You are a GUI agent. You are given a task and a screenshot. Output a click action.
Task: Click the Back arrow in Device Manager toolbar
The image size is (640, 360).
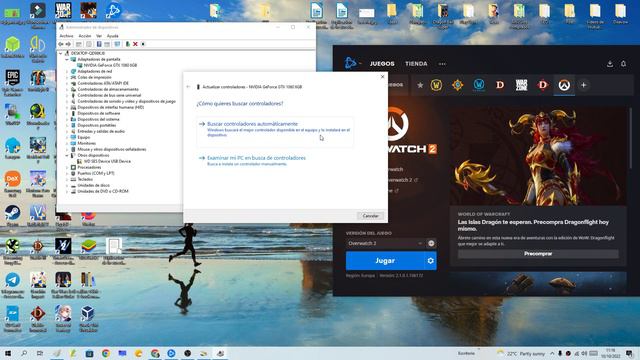(61, 44)
